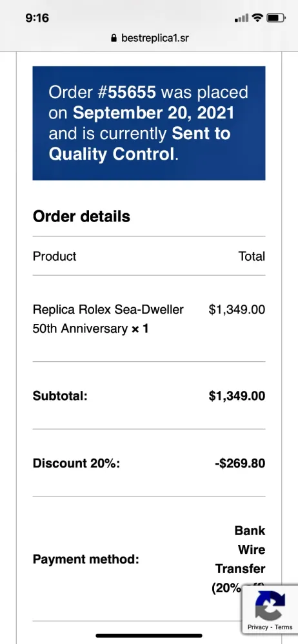298x644 pixels.
Task: Tap the Total column header
Action: pos(252,256)
